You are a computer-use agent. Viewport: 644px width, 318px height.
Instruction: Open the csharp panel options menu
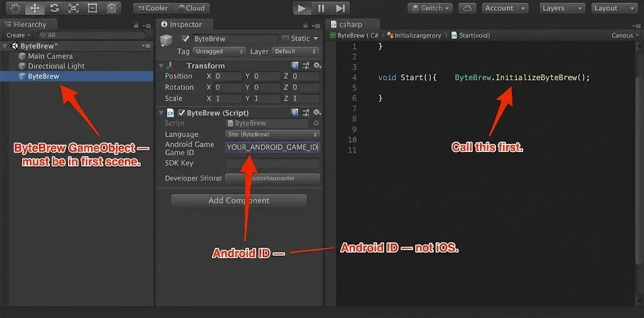[636, 26]
